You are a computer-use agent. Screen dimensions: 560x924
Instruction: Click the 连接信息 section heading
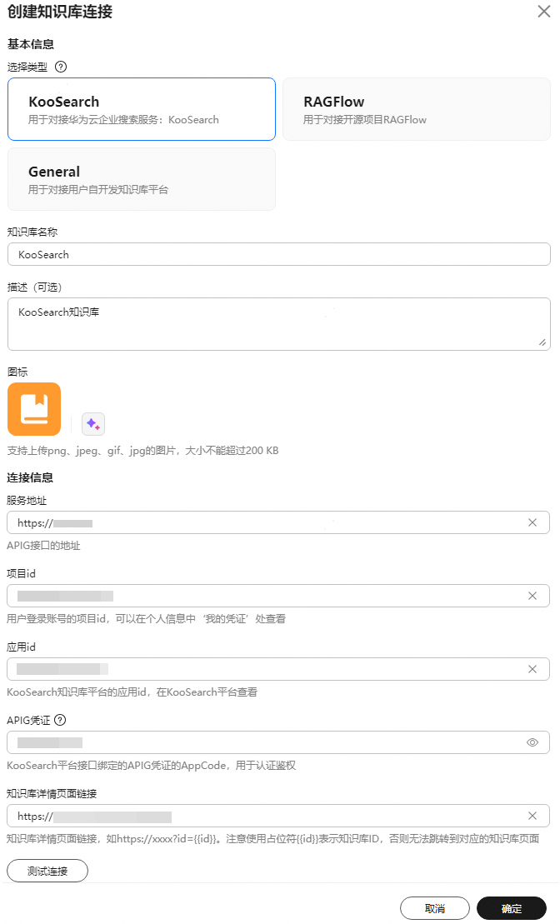click(x=30, y=477)
